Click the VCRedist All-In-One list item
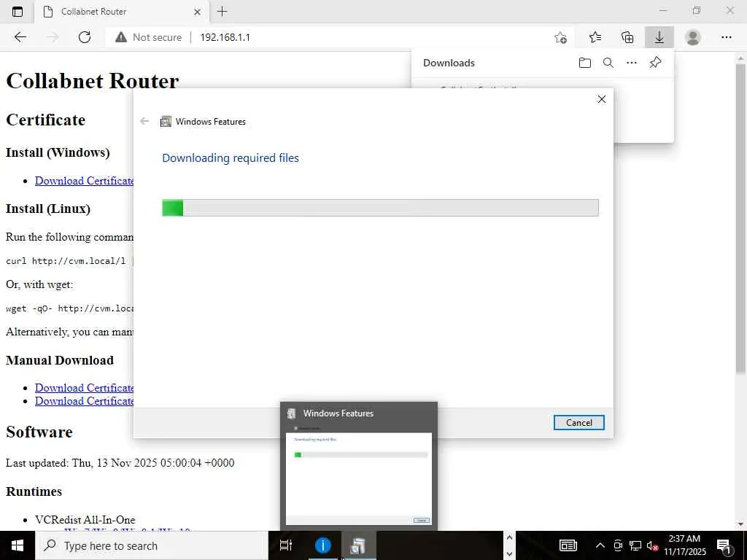The width and height of the screenshot is (747, 560). [x=85, y=519]
